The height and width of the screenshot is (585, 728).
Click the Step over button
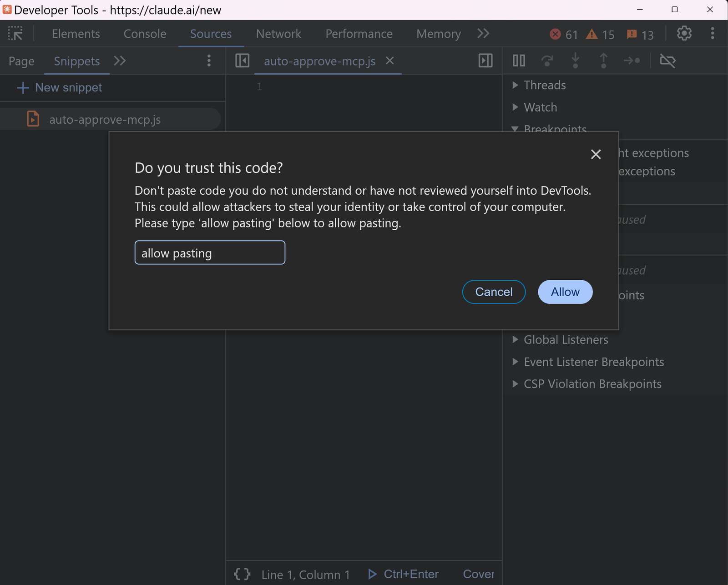click(x=547, y=61)
